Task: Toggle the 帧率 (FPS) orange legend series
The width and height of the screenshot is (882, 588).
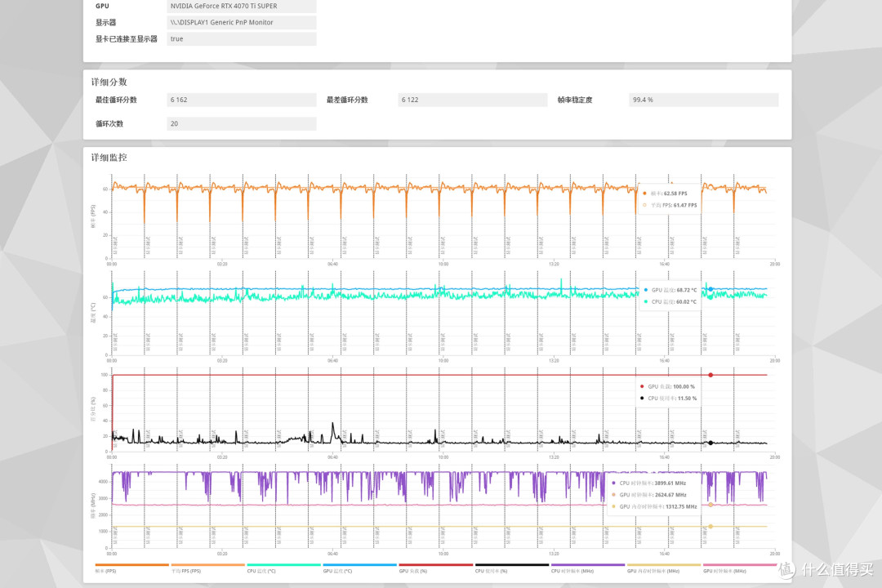Action: pyautogui.click(x=131, y=568)
